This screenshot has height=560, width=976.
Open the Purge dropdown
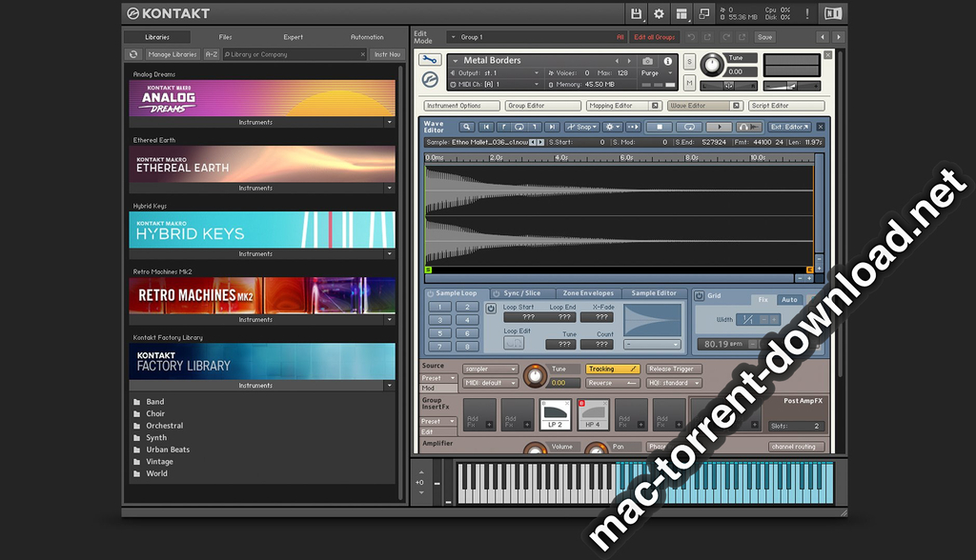click(x=657, y=72)
